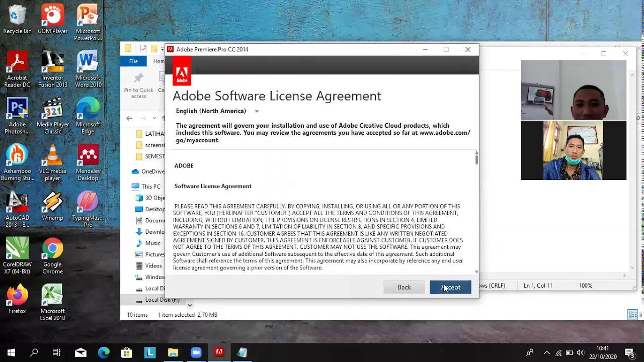Screen dimensions: 644x362
Task: Select Media Player Classic desktop icon
Action: 52,117
